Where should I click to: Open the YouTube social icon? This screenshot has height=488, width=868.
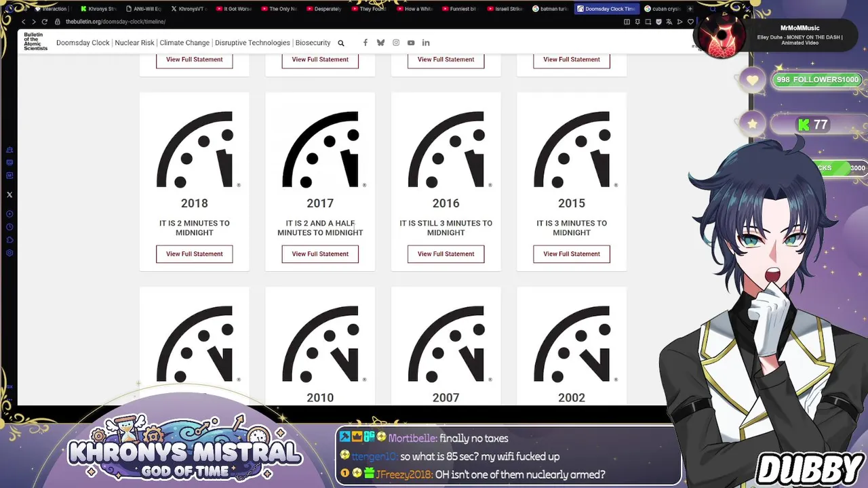coord(411,43)
